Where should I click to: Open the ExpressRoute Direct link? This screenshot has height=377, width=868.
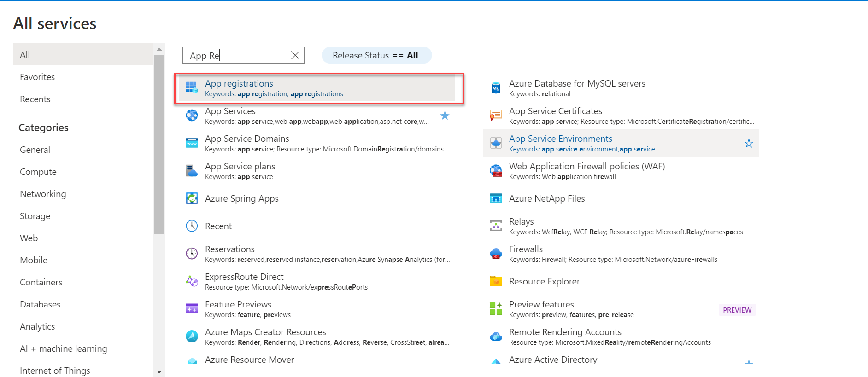tap(244, 277)
